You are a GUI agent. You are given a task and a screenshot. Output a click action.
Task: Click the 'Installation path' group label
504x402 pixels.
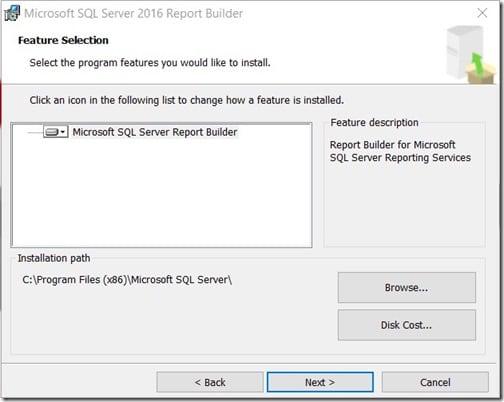[x=54, y=258]
